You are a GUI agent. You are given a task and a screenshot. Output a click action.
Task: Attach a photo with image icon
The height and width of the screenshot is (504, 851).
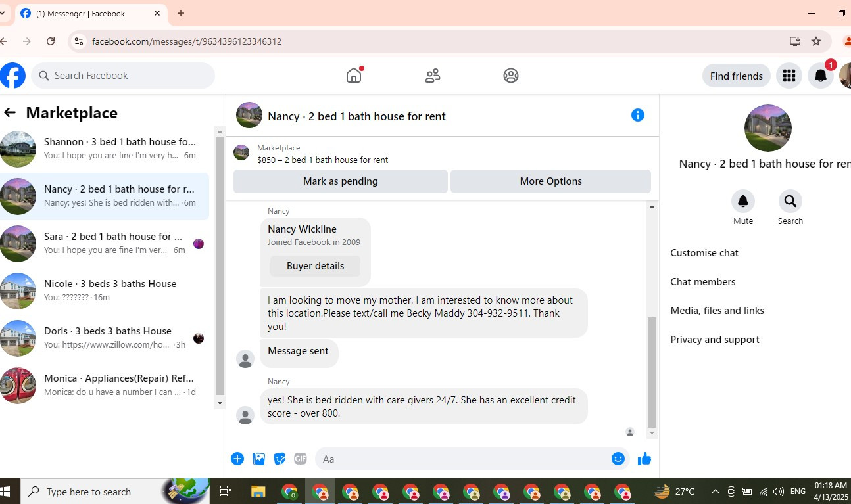(x=258, y=459)
